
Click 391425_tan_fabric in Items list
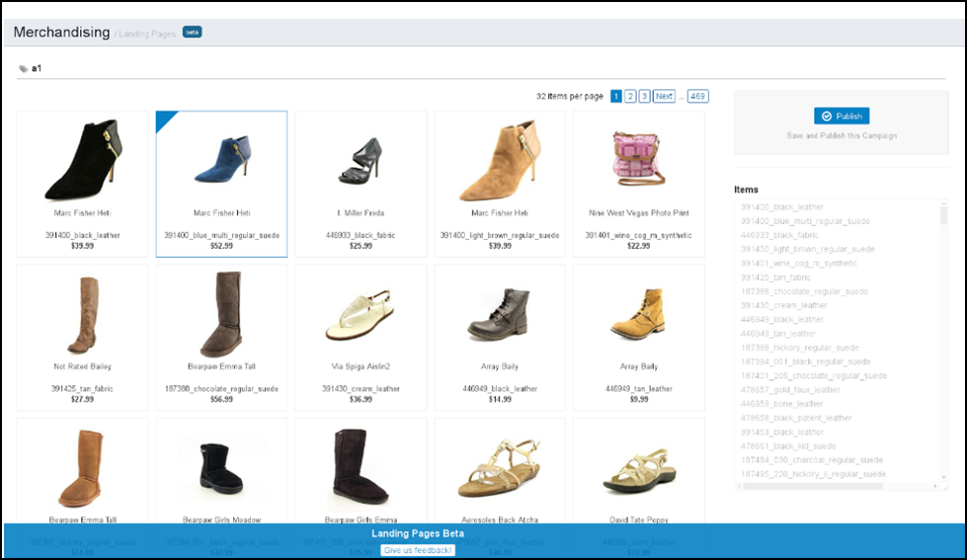[x=775, y=278]
